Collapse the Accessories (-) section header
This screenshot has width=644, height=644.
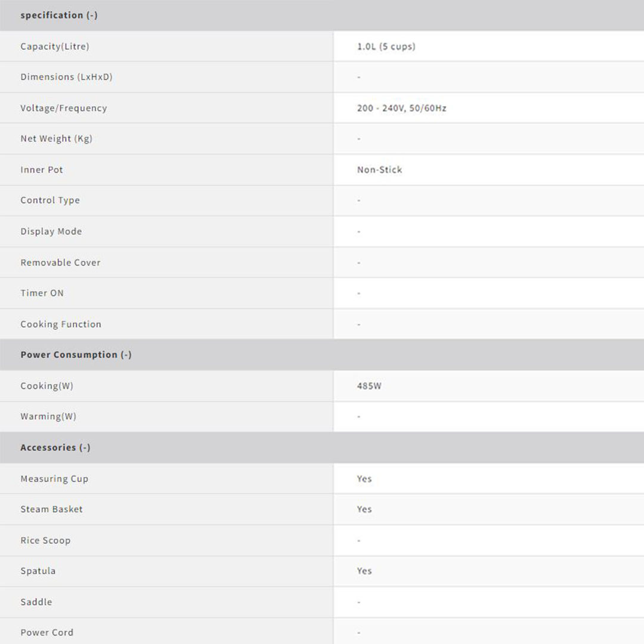(x=55, y=448)
